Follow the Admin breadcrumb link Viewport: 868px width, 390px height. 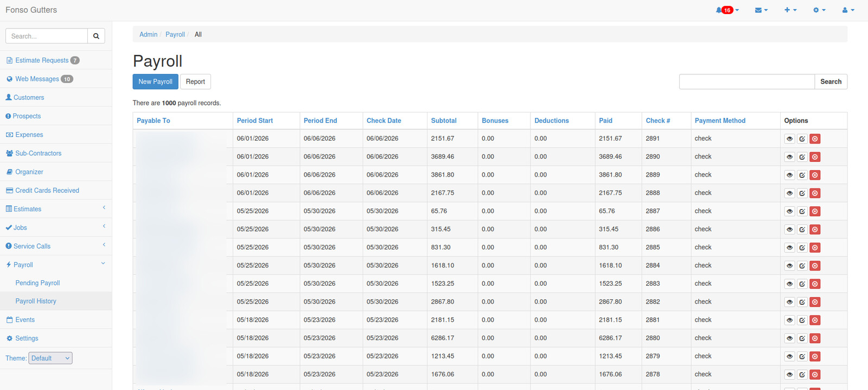point(148,34)
